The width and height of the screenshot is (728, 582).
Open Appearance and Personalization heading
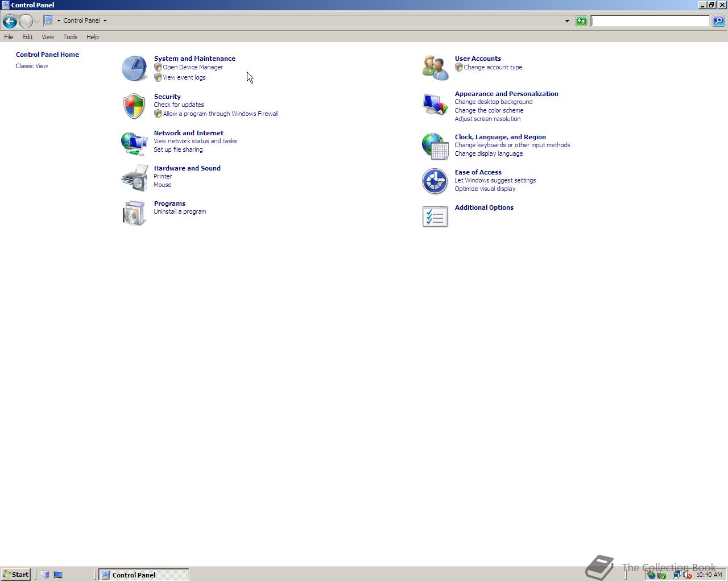tap(506, 94)
